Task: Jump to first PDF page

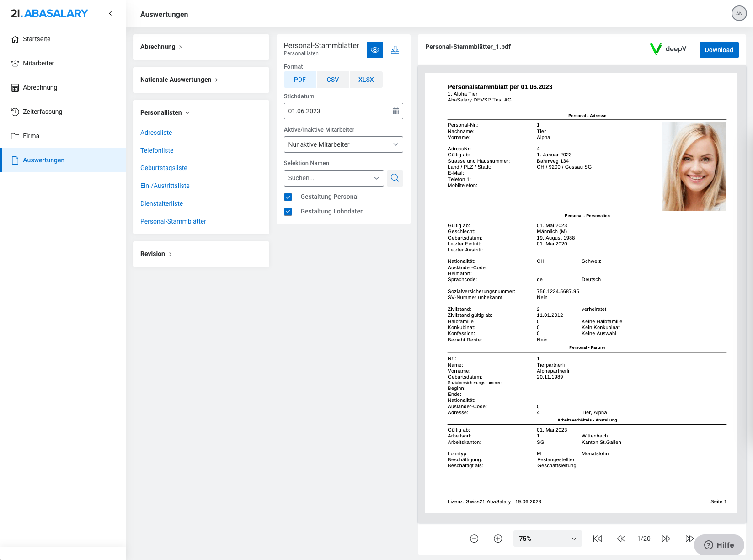Action: [597, 539]
